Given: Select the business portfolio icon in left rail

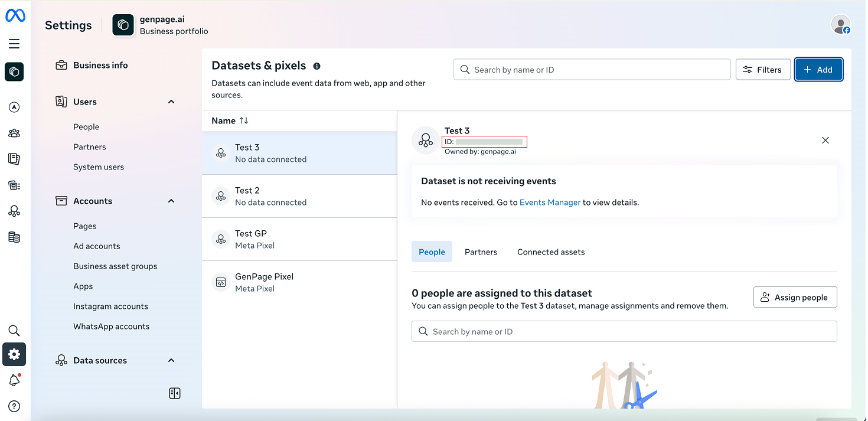Looking at the screenshot, I should [x=14, y=72].
